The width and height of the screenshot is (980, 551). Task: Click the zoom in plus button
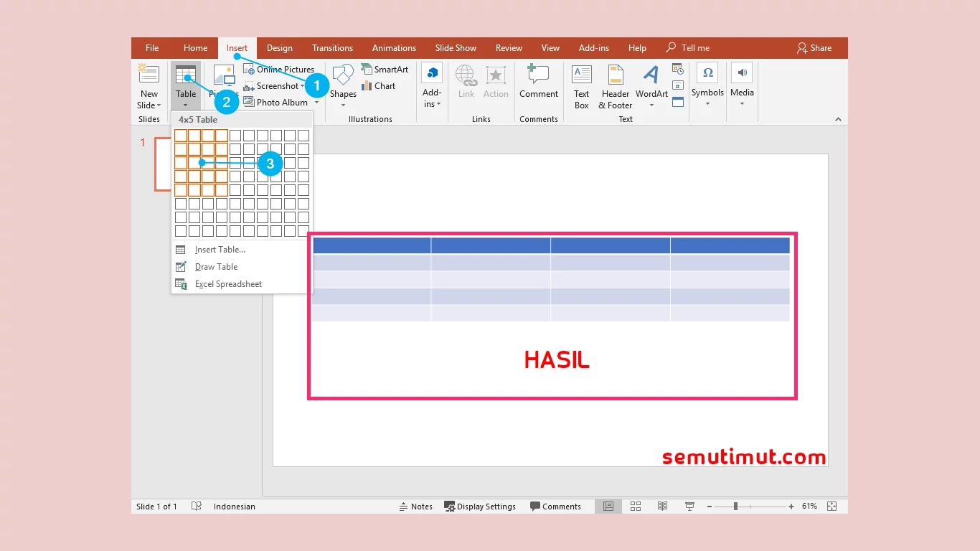pos(791,507)
